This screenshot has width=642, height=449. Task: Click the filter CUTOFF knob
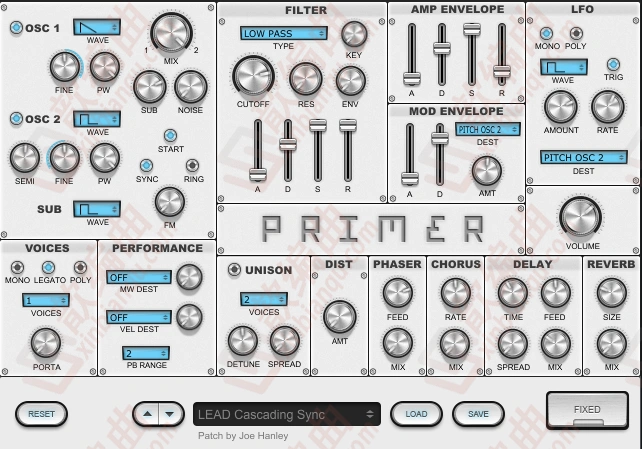pyautogui.click(x=253, y=77)
